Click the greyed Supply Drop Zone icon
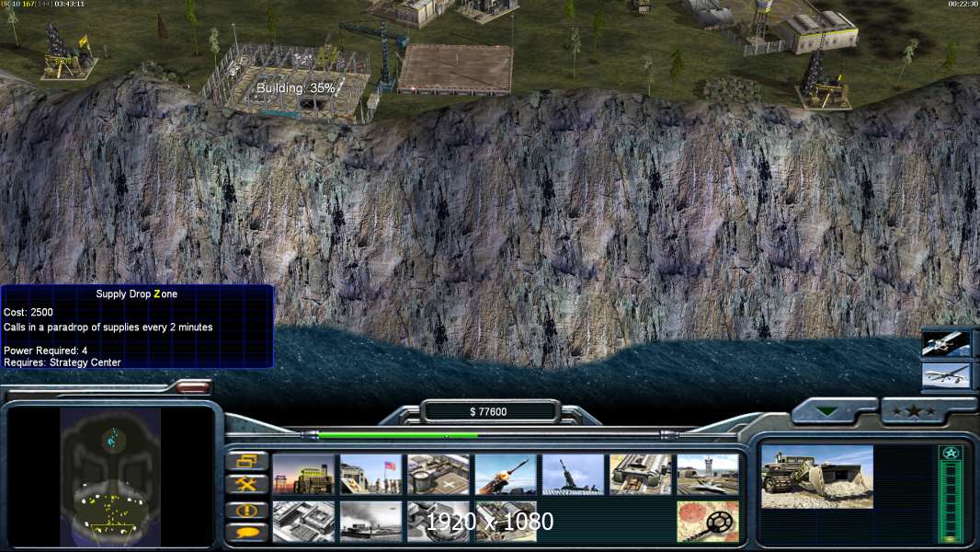The image size is (980, 552). point(370,522)
